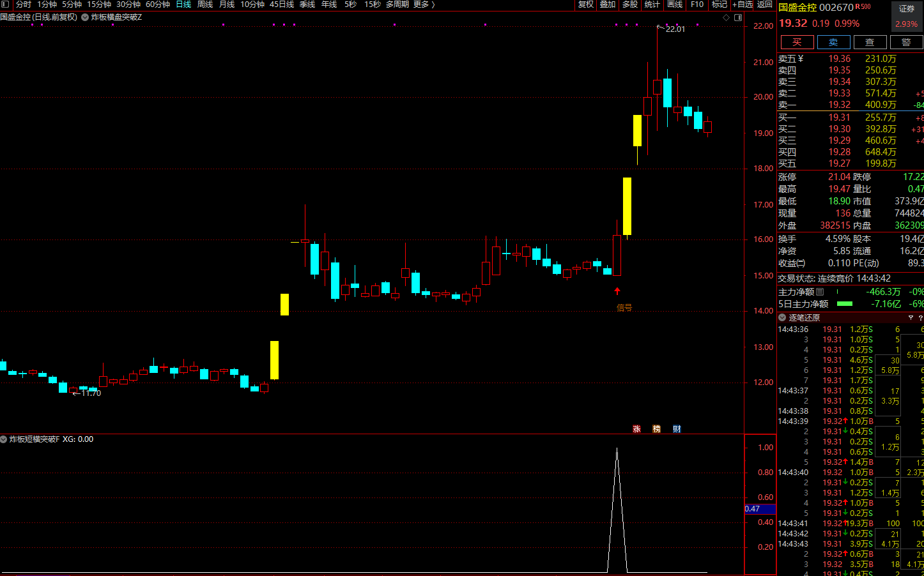Toggle the side panel icon beside the diamond
The height and width of the screenshot is (576, 924).
(738, 17)
